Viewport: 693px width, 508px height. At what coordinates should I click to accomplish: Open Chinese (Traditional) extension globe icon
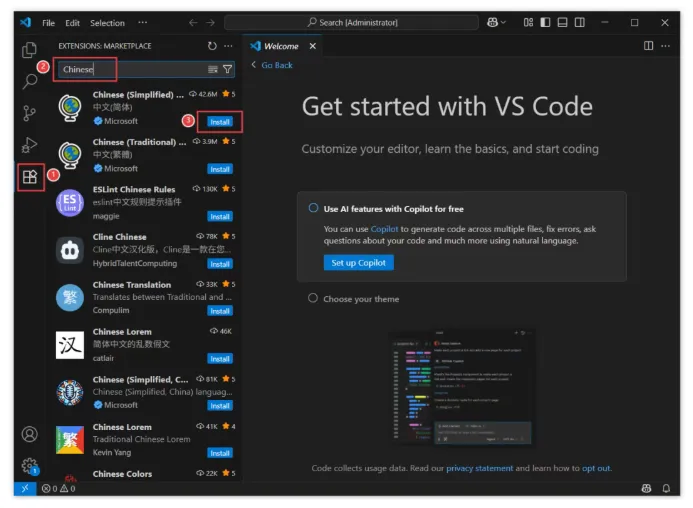(x=70, y=155)
